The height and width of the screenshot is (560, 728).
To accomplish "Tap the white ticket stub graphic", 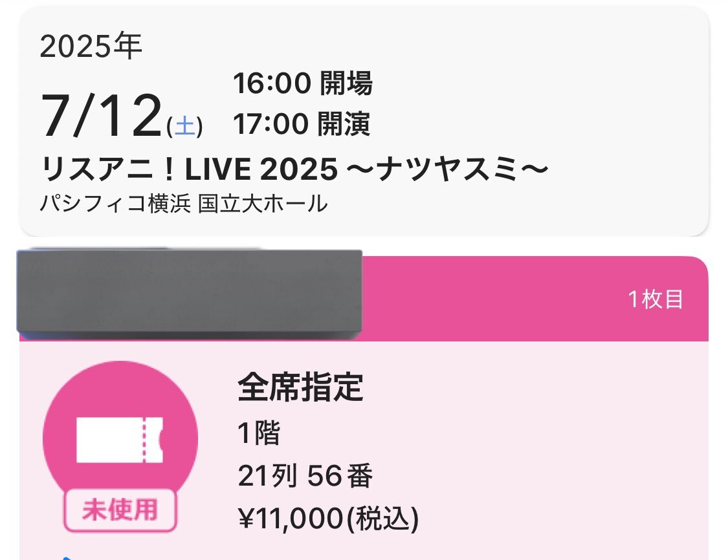I will tap(120, 440).
